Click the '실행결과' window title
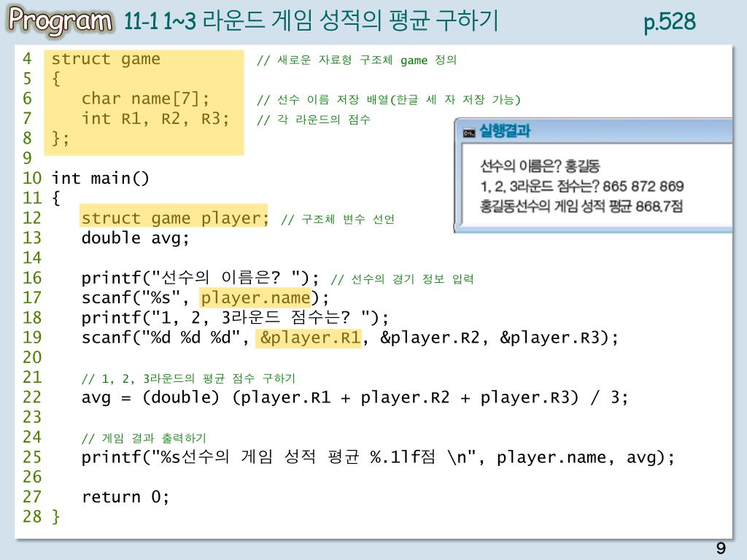Screen dimensions: 747x560 [x=505, y=131]
